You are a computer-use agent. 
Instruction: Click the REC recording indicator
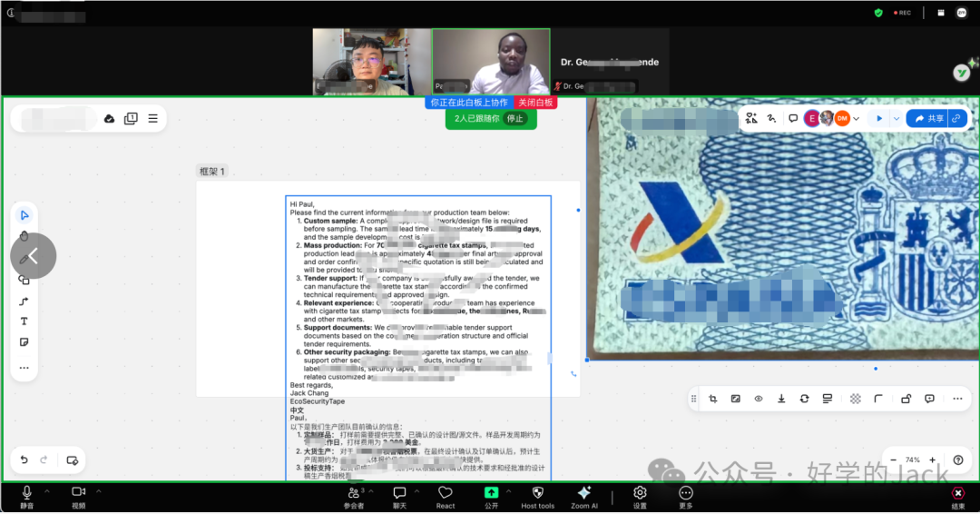pyautogui.click(x=902, y=13)
